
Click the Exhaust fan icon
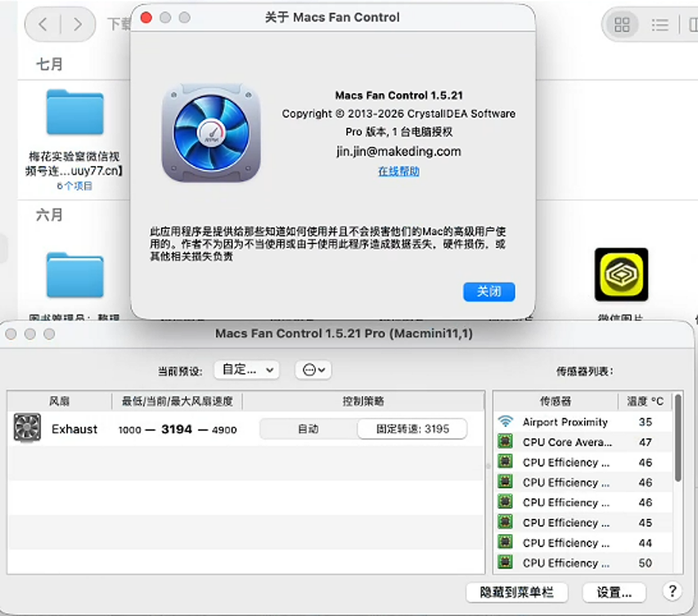pos(27,428)
